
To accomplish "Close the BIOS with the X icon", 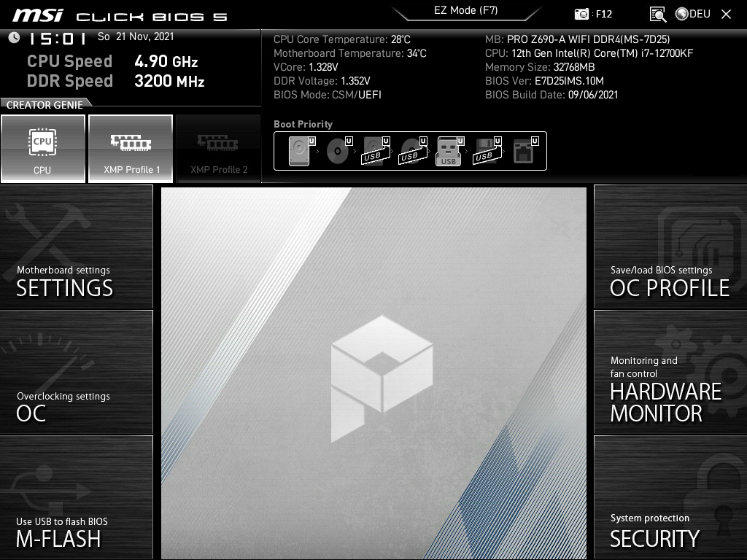I will (726, 15).
